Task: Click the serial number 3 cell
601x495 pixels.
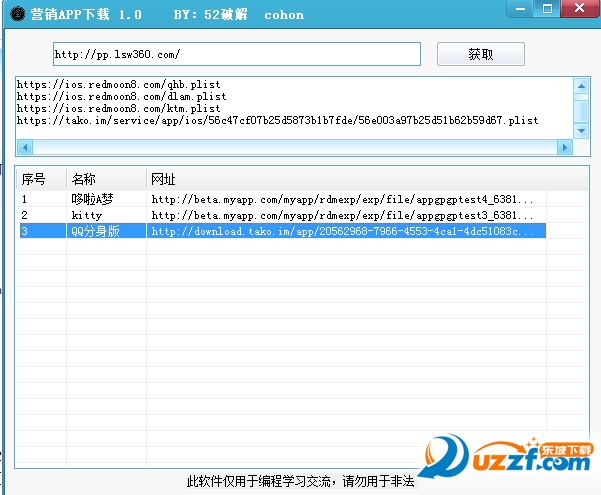Action: (x=41, y=231)
